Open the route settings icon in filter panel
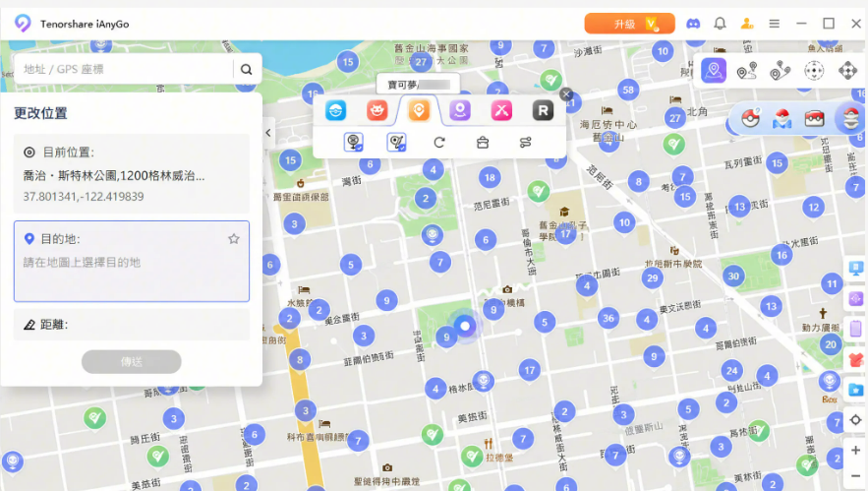 (525, 143)
